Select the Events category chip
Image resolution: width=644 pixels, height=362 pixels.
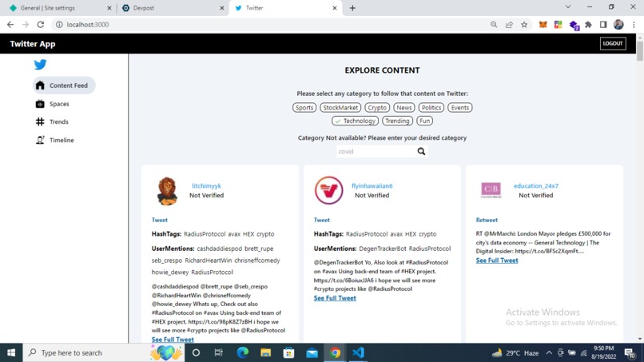tap(460, 108)
